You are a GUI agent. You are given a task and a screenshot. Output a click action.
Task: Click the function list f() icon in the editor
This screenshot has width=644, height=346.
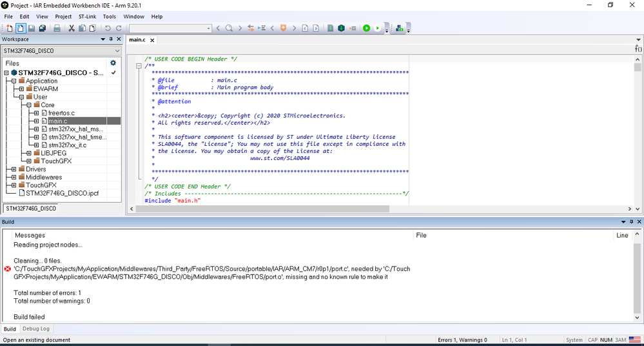click(x=638, y=48)
